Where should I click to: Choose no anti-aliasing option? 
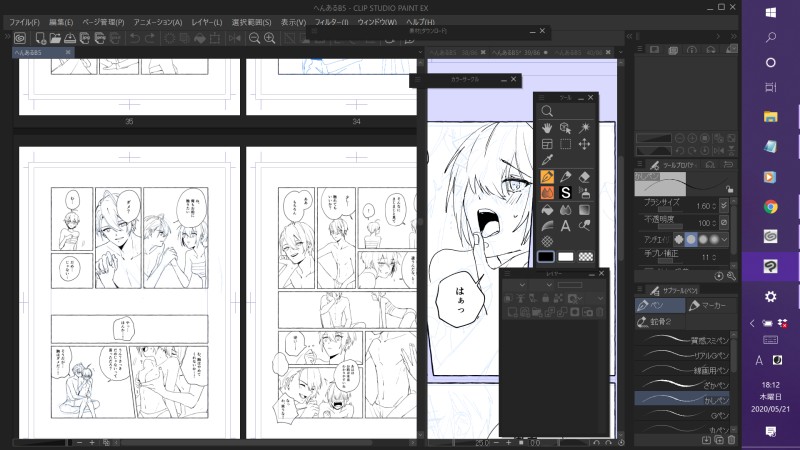[x=679, y=239]
